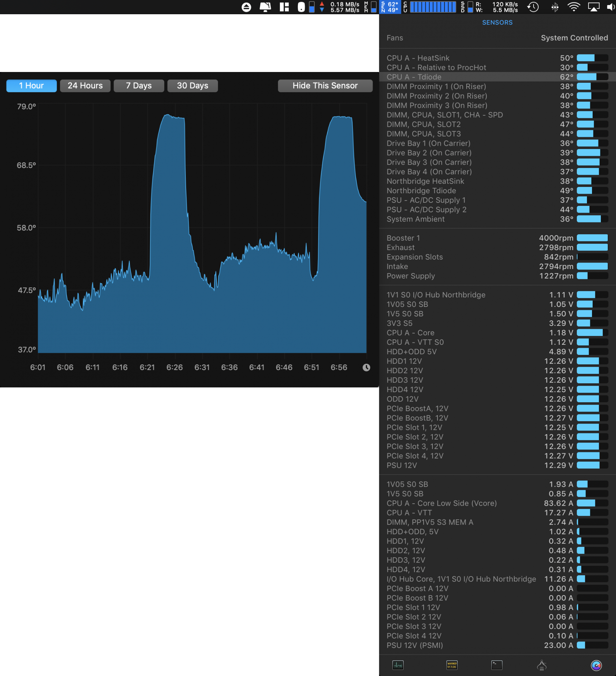
Task: Select CPU A - HeatSink sensor row
Action: (x=497, y=58)
